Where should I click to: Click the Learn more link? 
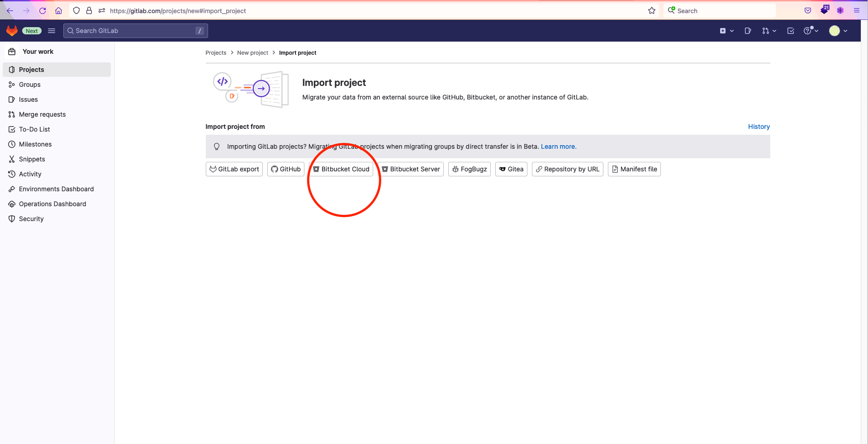(x=558, y=146)
